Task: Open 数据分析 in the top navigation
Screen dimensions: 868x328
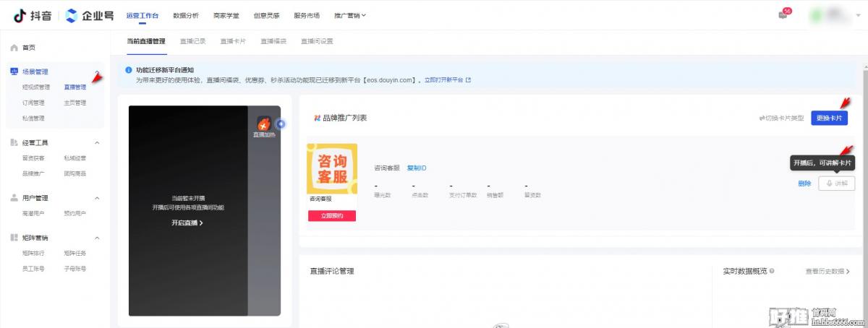Action: tap(186, 15)
